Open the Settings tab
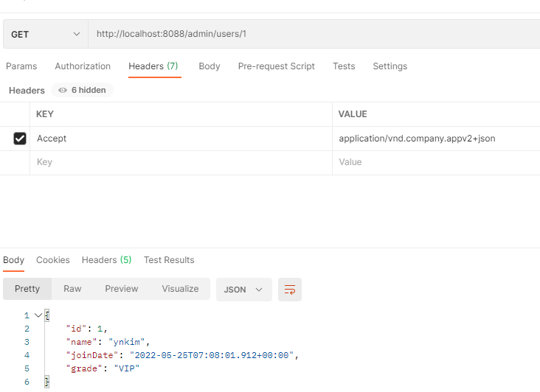540x392 pixels. 390,66
